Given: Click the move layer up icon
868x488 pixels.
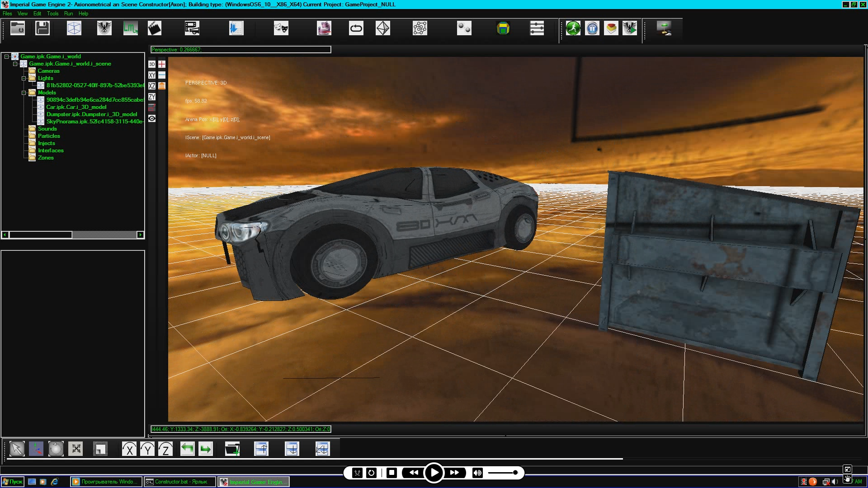Looking at the screenshot, I should point(261,449).
